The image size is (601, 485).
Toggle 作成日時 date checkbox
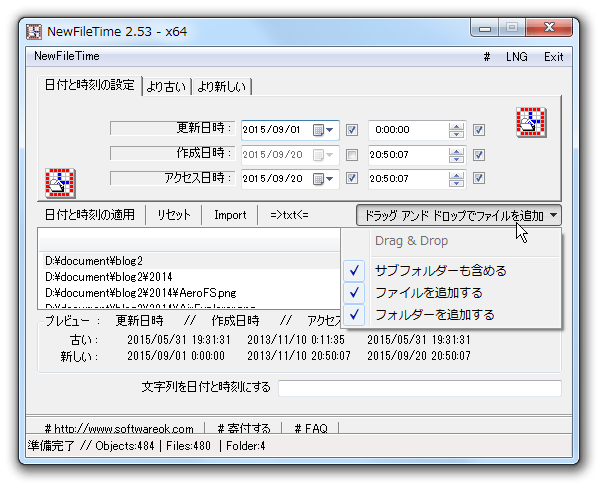point(352,155)
